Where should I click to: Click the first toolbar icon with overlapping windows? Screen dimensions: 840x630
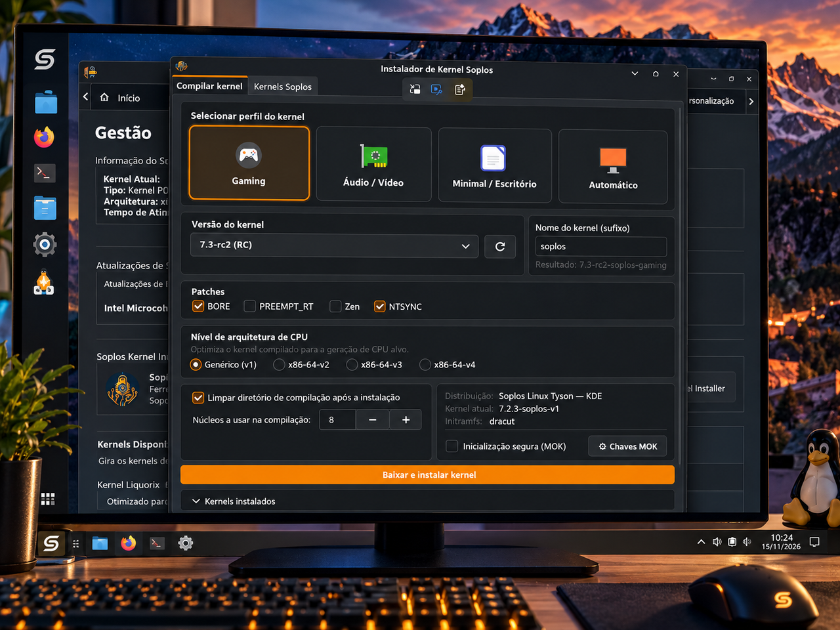[x=415, y=89]
